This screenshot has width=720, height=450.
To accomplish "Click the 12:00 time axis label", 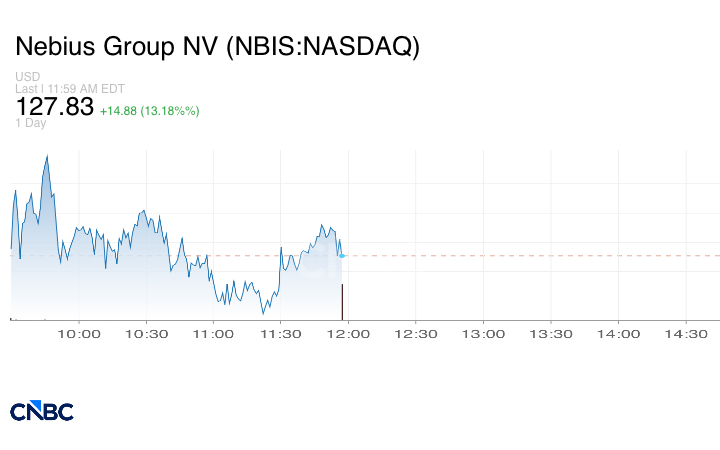I will pyautogui.click(x=348, y=333).
